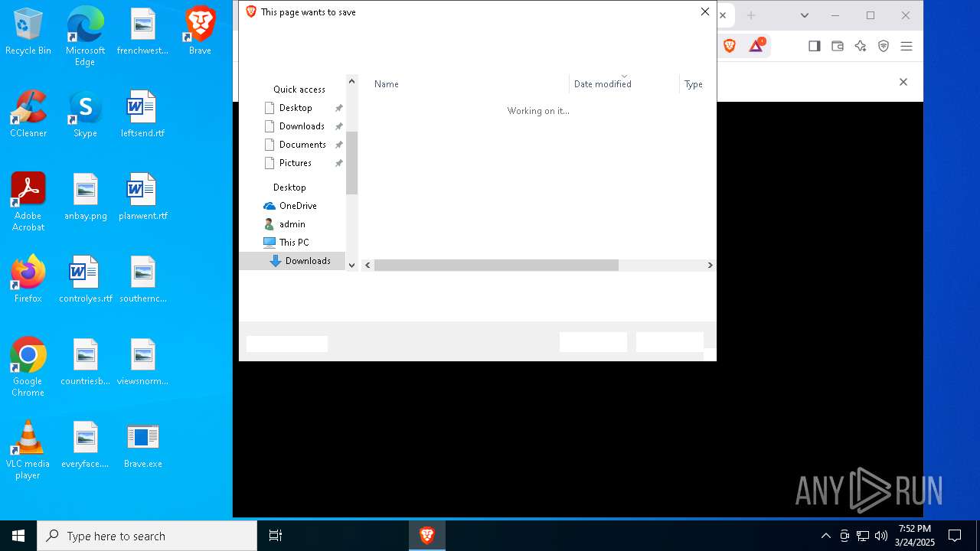Launch Firefox from the desktop
This screenshot has width=980, height=551.
point(28,279)
